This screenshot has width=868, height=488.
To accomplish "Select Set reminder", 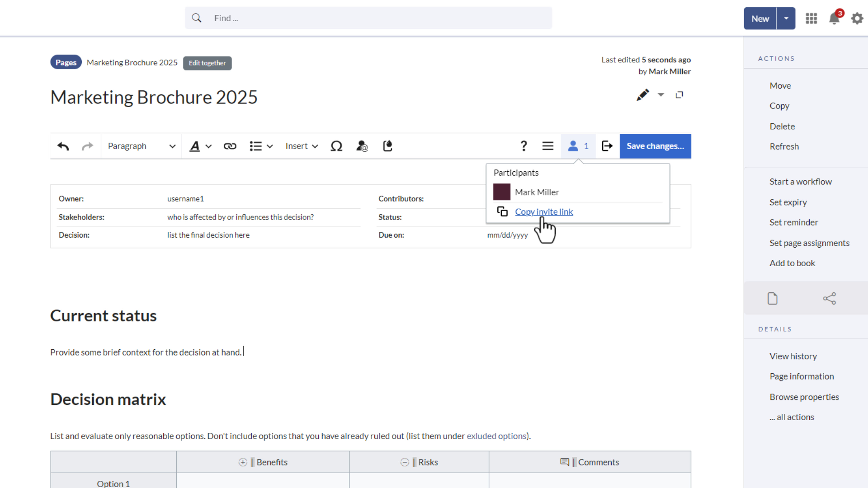I will (793, 222).
